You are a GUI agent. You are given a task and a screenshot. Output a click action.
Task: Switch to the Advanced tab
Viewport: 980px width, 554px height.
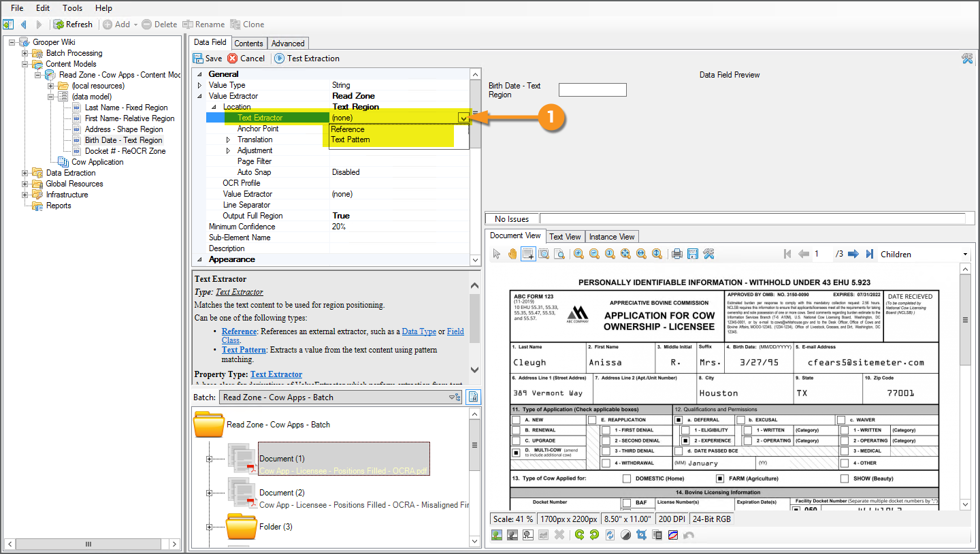[288, 44]
